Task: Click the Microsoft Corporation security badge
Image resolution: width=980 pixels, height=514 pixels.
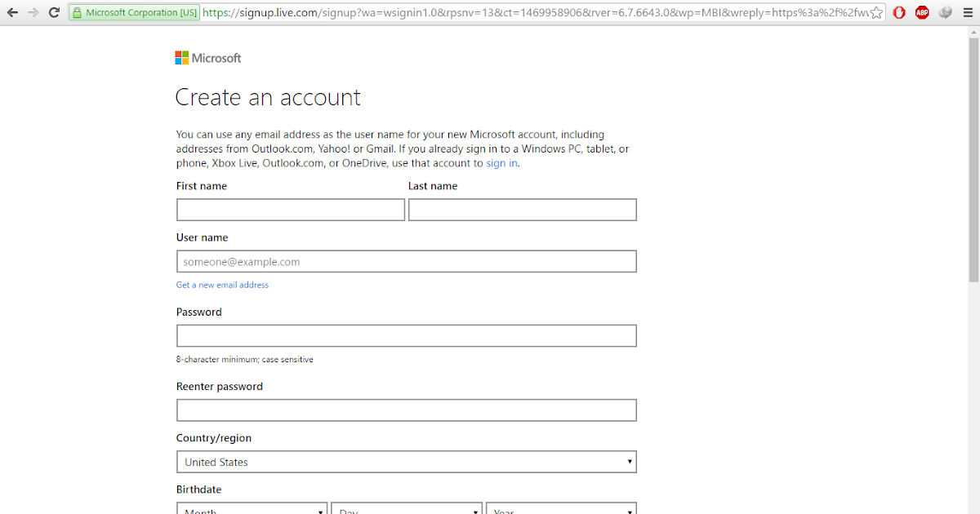Action: [x=134, y=13]
